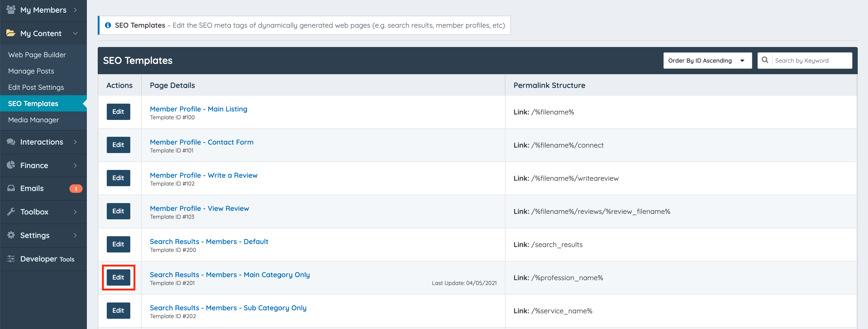Click the Interactions chat bubbles icon

pos(11,142)
